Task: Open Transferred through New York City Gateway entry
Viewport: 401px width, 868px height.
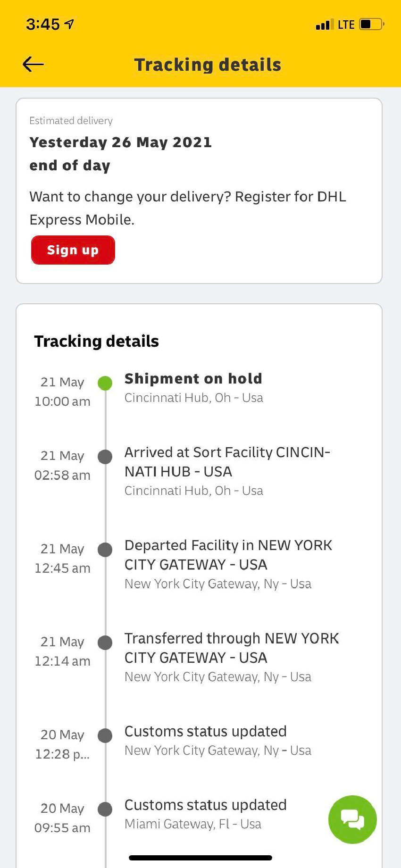Action: [231, 657]
